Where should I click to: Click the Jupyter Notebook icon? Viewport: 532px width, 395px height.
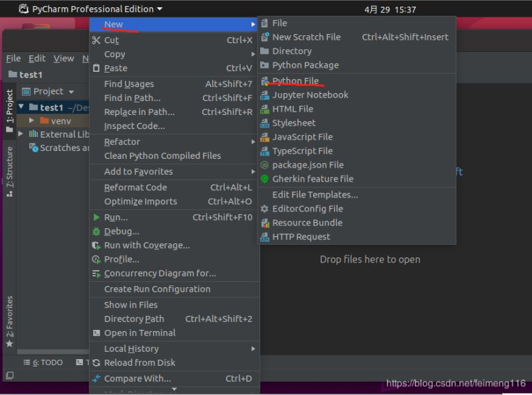(x=265, y=95)
